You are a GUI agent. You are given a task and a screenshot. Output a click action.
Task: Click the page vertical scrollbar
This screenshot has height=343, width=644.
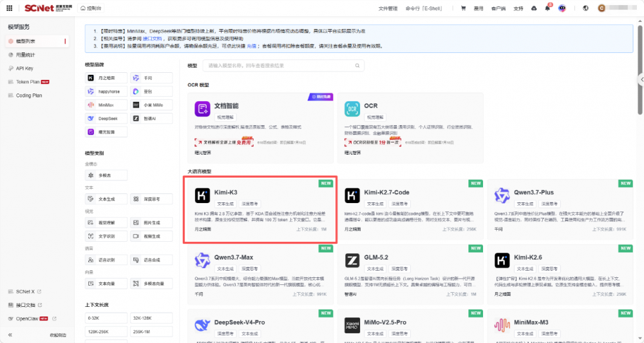click(640, 70)
